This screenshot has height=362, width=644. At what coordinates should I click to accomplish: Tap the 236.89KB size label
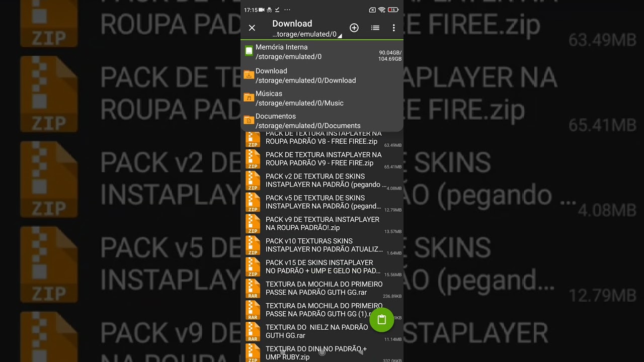tap(392, 296)
